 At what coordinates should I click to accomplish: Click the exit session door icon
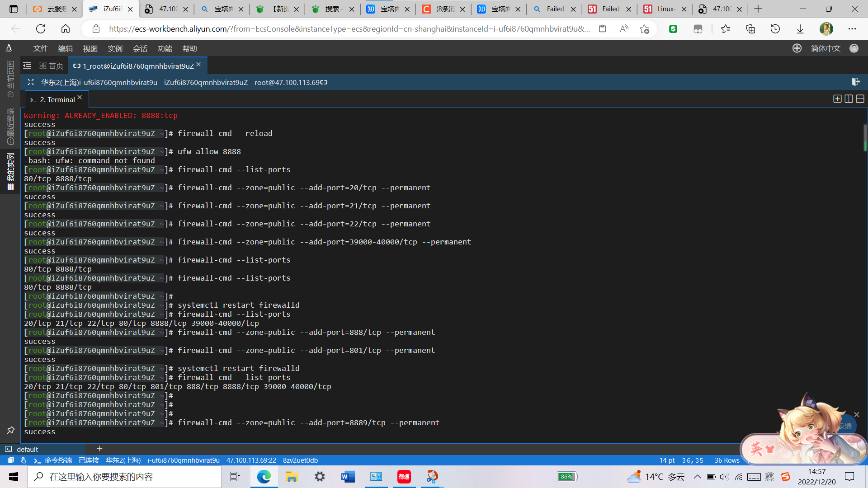coord(856,82)
